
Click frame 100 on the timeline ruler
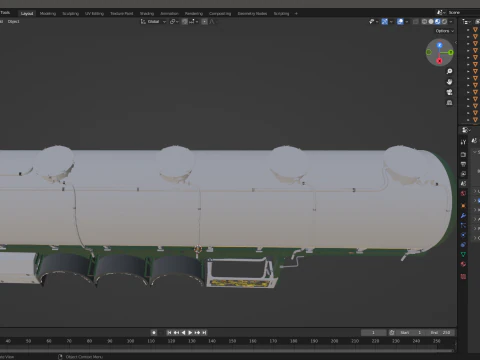pos(130,341)
